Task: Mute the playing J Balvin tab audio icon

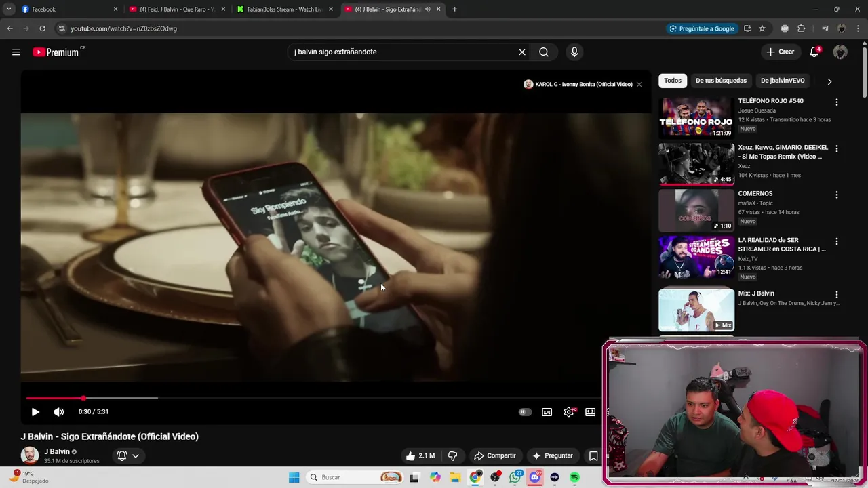Action: (427, 9)
